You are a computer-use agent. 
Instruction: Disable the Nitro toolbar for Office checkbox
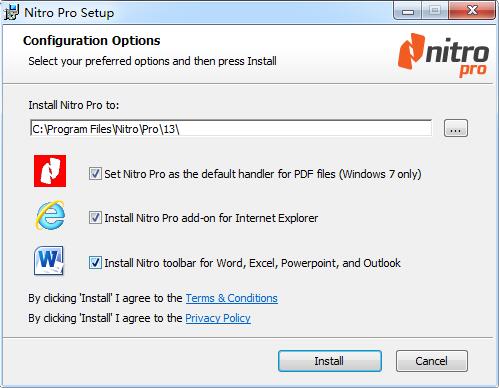click(95, 263)
